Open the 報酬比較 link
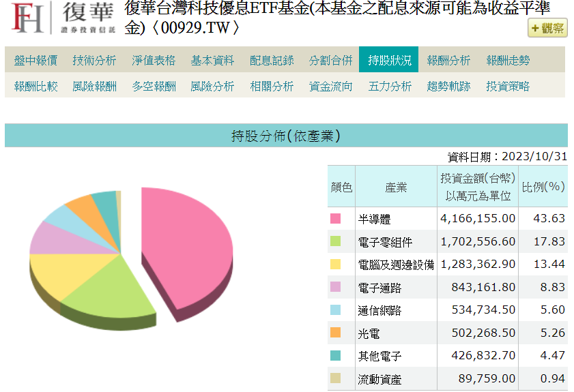The height and width of the screenshot is (392, 574). coord(35,86)
